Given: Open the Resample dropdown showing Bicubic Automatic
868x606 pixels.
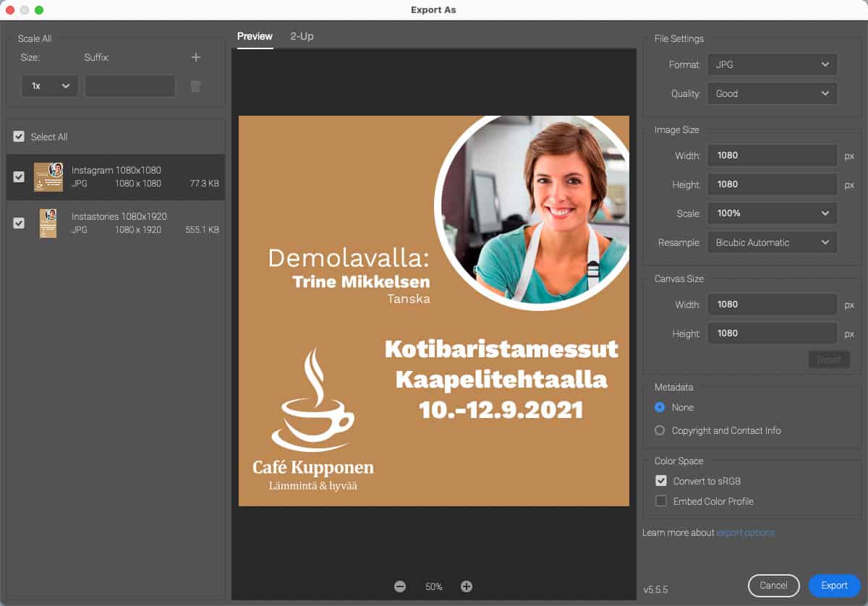Looking at the screenshot, I should [772, 242].
